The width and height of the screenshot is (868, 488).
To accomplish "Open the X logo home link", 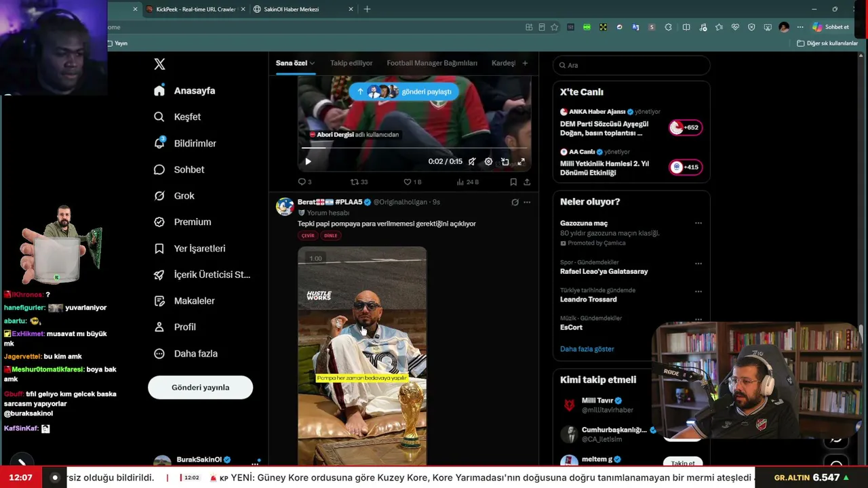I will click(x=159, y=64).
